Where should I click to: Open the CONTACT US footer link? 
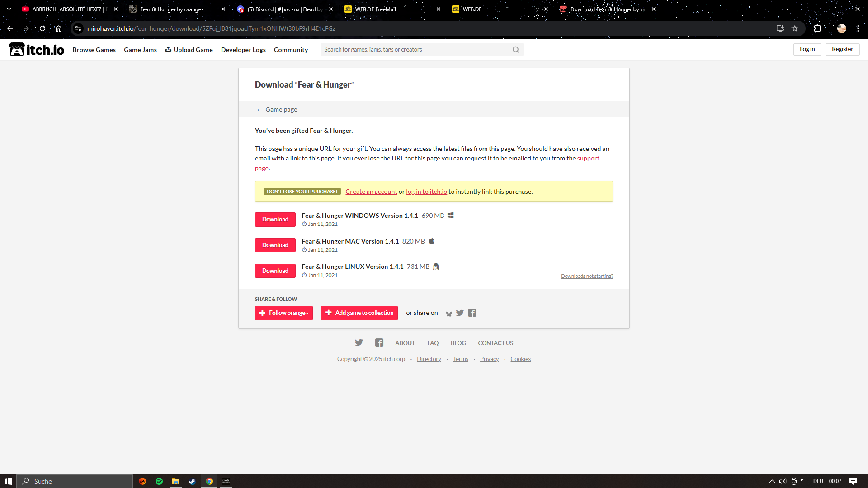[x=495, y=343]
